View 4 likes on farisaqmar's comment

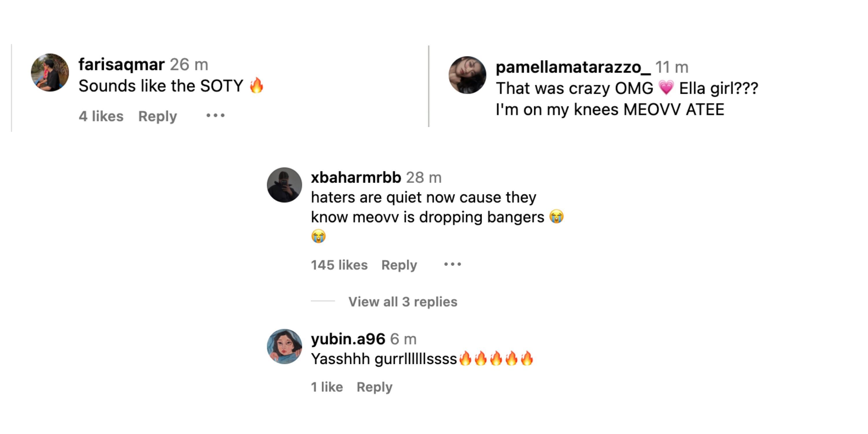click(101, 116)
